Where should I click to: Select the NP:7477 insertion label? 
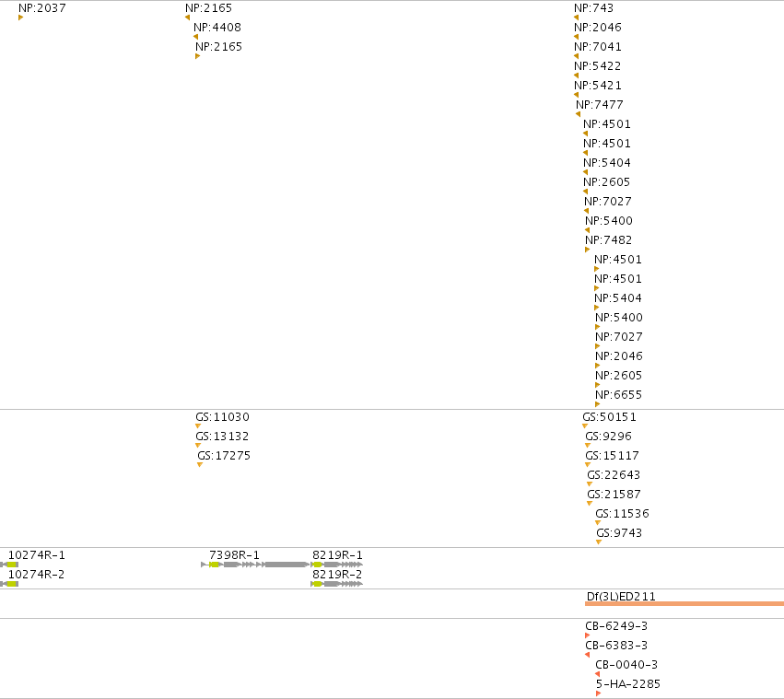(600, 105)
